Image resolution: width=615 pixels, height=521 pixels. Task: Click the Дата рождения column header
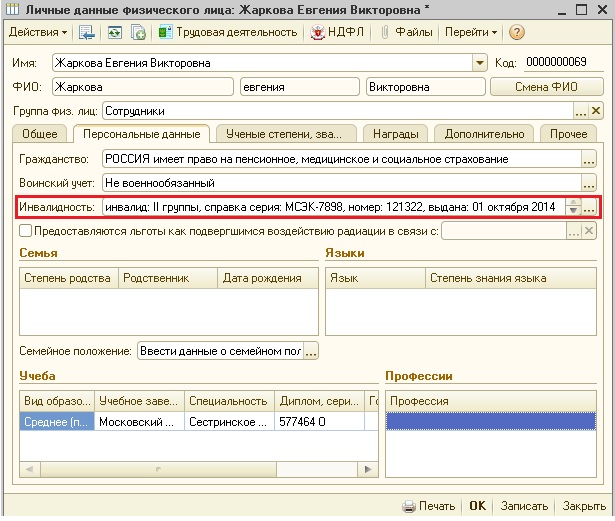pyautogui.click(x=267, y=278)
